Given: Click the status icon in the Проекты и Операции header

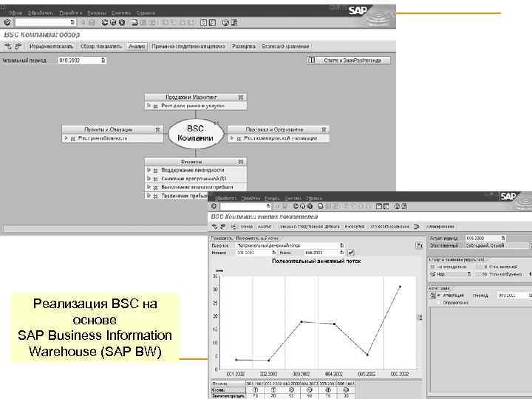Looking at the screenshot, I should (157, 129).
